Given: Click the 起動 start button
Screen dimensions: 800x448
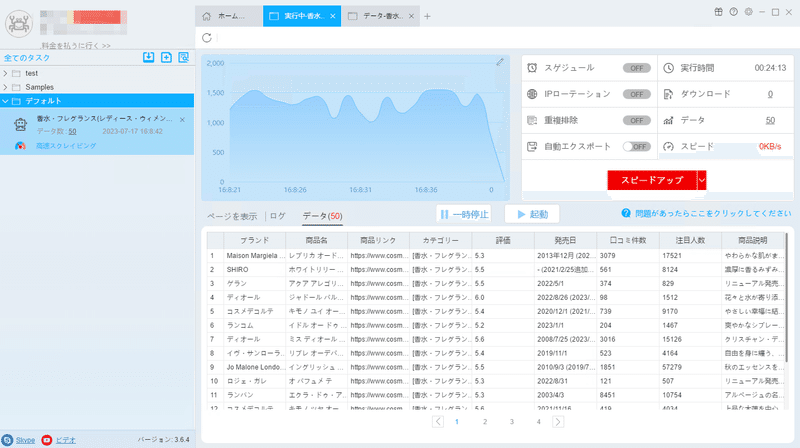Looking at the screenshot, I should tap(532, 214).
